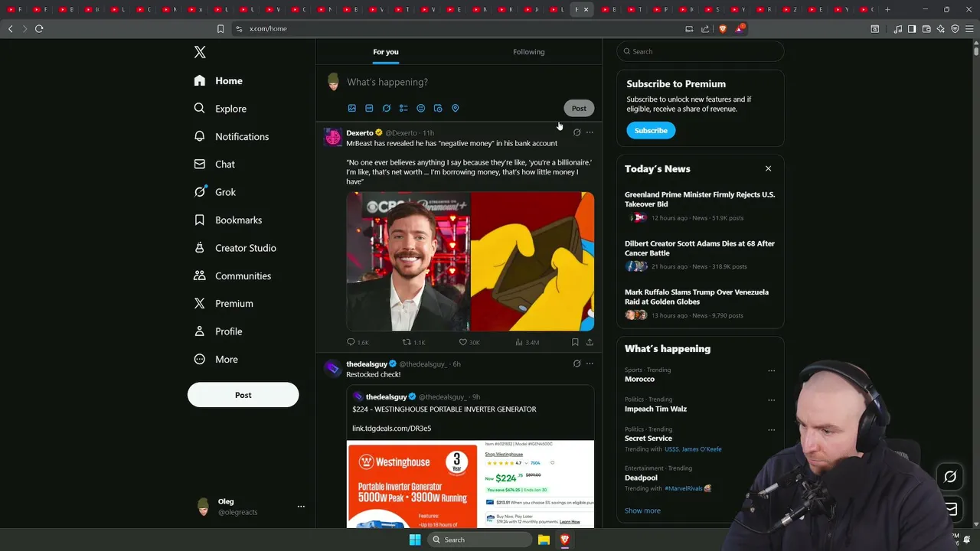
Task: Open more options on Dexerto post
Action: click(590, 132)
